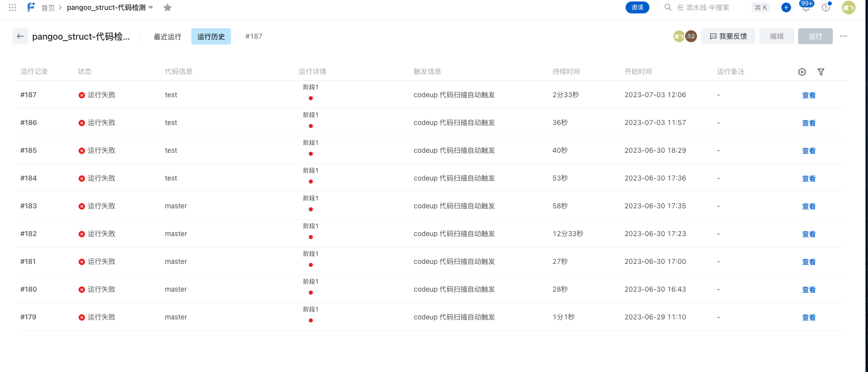Click the 建飞 user avatar in the top bar
Screen dimensions: 868x372
pyautogui.click(x=849, y=7)
